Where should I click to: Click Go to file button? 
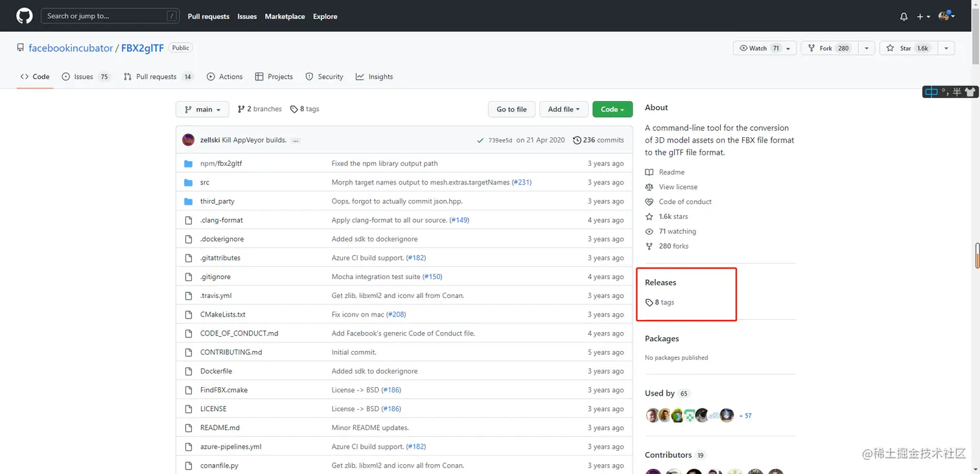click(511, 109)
